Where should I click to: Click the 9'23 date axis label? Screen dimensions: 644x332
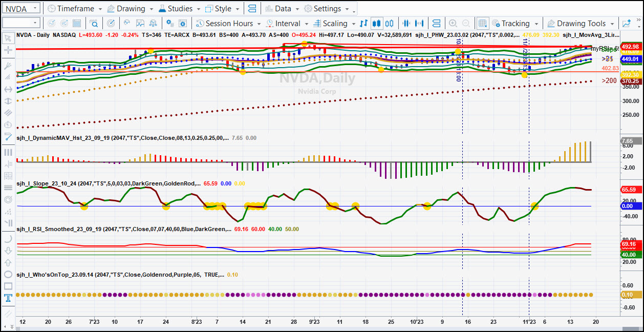click(x=314, y=322)
